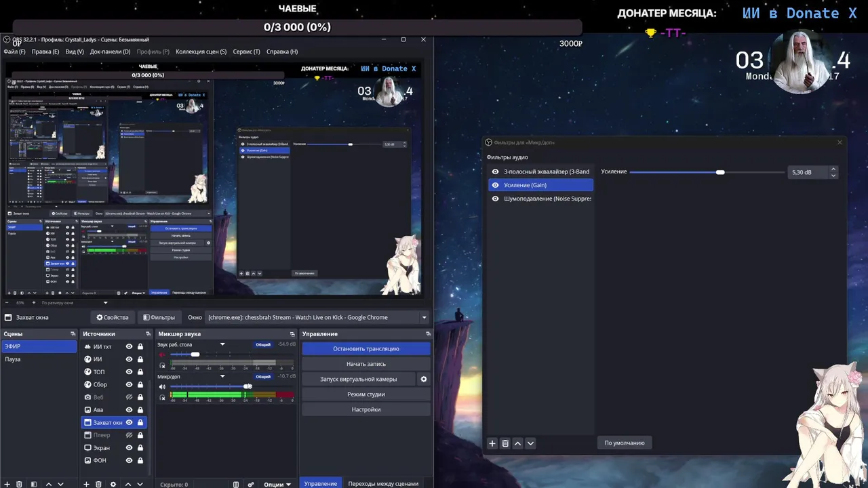This screenshot has height=488, width=868.
Task: Toggle monitoring headphones for Звук раб. стола
Action: pos(162,365)
